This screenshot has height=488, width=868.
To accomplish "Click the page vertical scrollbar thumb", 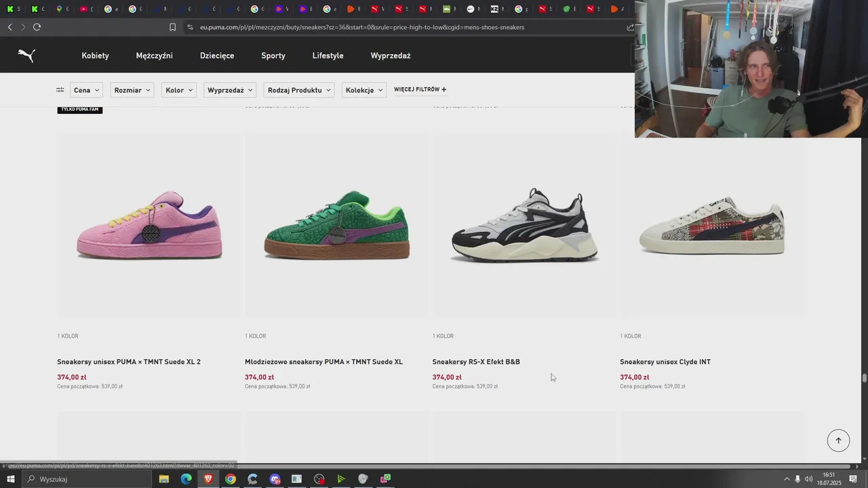I will tap(864, 378).
